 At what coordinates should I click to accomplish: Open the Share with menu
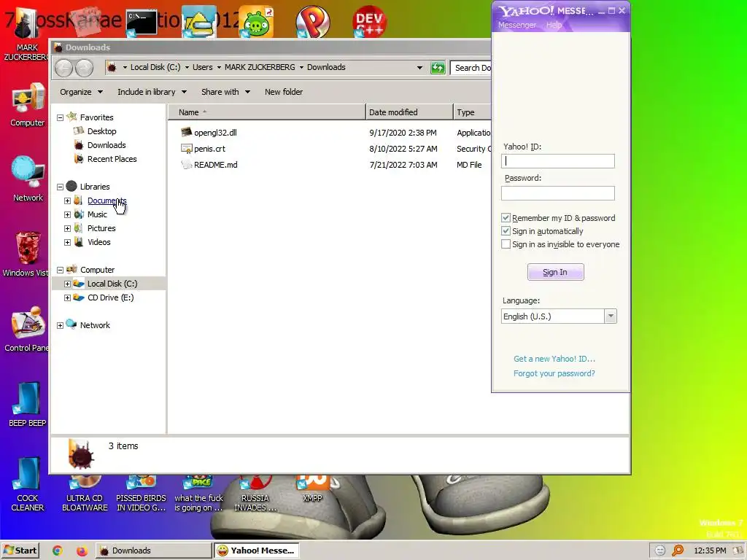225,92
